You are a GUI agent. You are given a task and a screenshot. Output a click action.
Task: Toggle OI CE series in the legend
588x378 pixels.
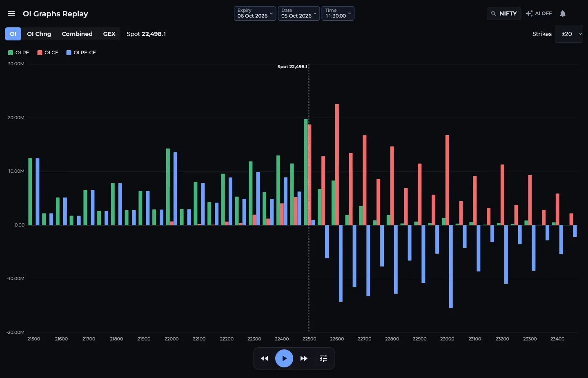(x=48, y=53)
